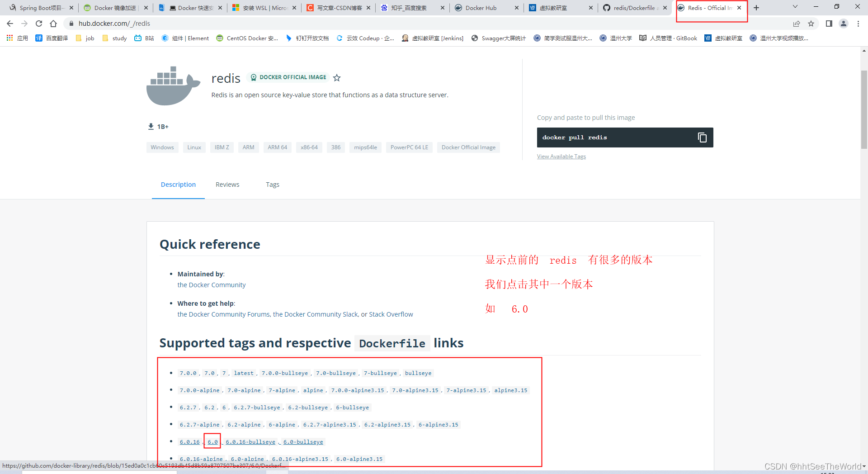Switch to the redis/Dockerfile GitHub tab

635,8
